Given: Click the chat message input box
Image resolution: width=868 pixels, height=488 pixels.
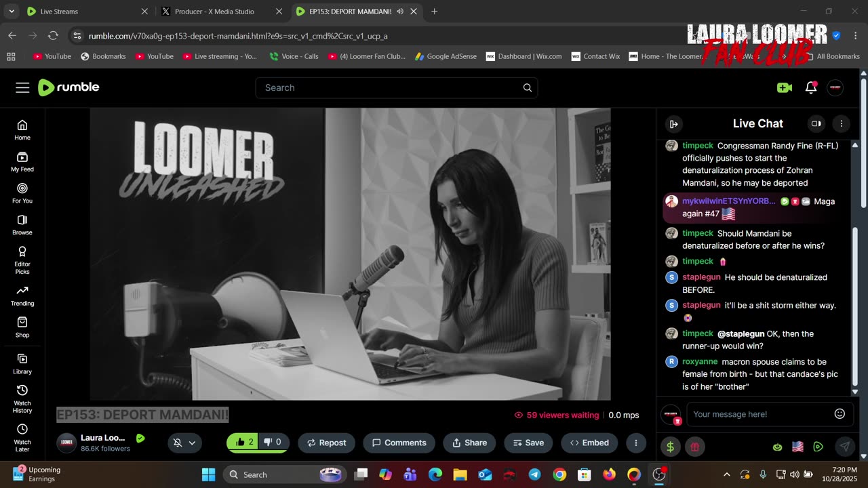Looking at the screenshot, I should point(758,414).
